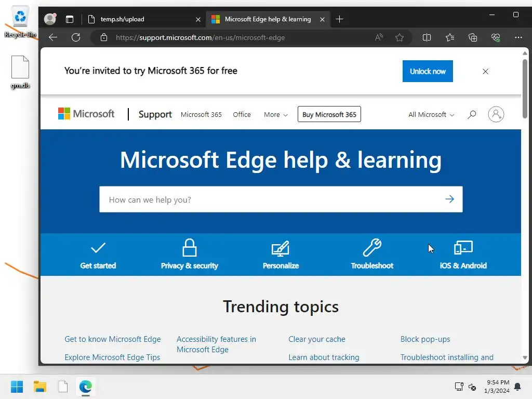Viewport: 532px width, 399px height.
Task: Open the tab actions menu icon
Action: (x=70, y=19)
